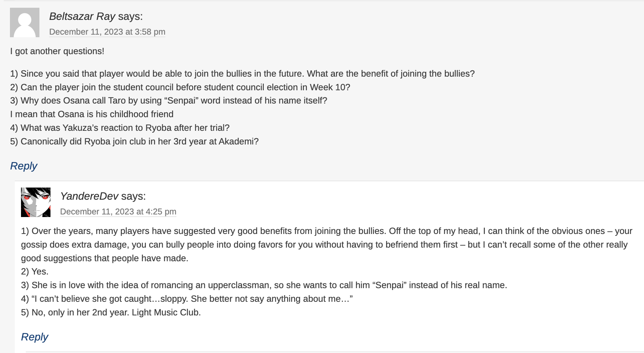
Task: Click the YandereDev author name
Action: [89, 196]
